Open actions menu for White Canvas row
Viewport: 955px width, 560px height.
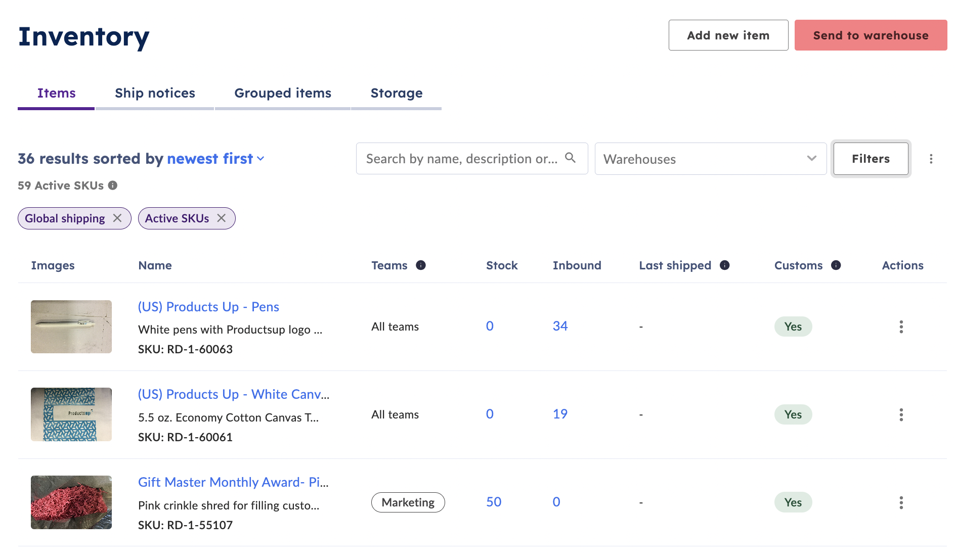pos(901,414)
